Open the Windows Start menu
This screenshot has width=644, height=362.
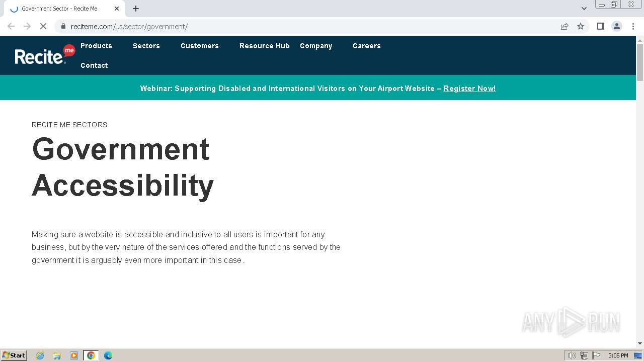click(14, 355)
